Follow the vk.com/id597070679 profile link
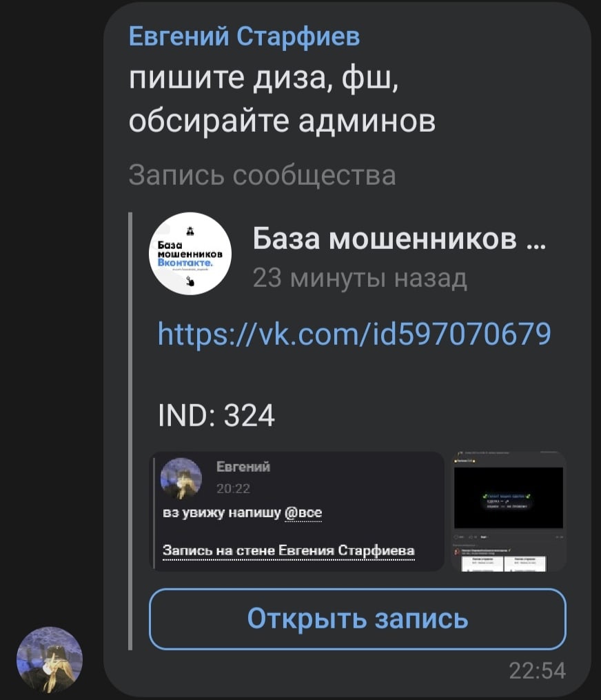 pyautogui.click(x=354, y=334)
